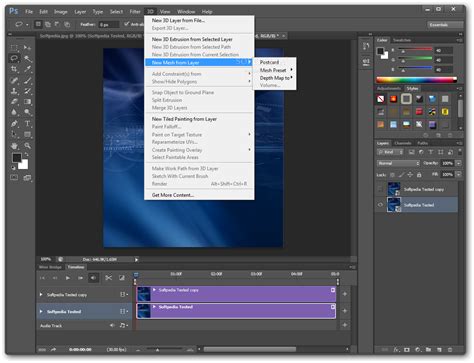The width and height of the screenshot is (474, 363).
Task: Choose New 3D Layer from File
Action: 199,20
